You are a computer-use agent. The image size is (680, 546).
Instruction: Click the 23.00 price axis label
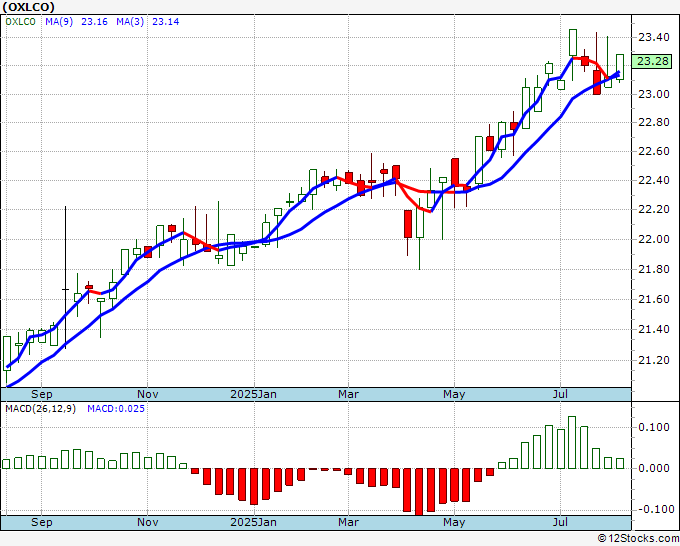tap(654, 94)
